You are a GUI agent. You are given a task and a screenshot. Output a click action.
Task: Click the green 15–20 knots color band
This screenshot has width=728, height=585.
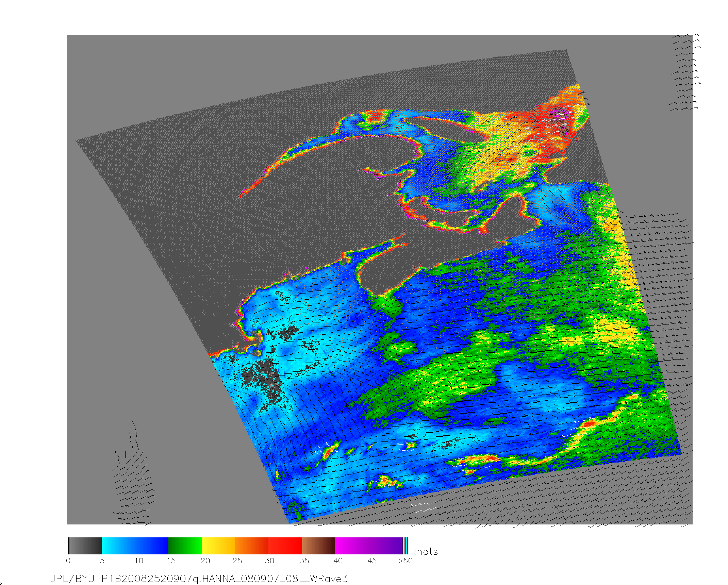[x=185, y=546]
